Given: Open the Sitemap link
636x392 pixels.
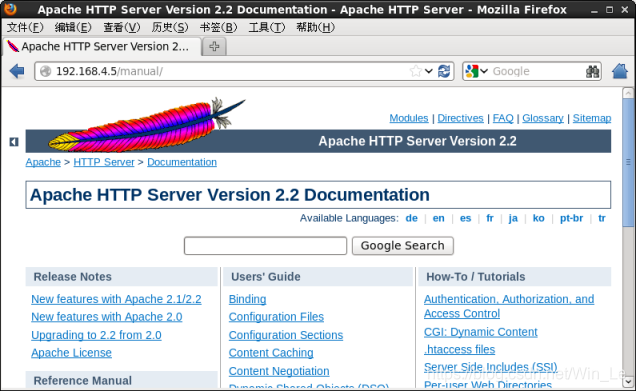Looking at the screenshot, I should pos(592,118).
